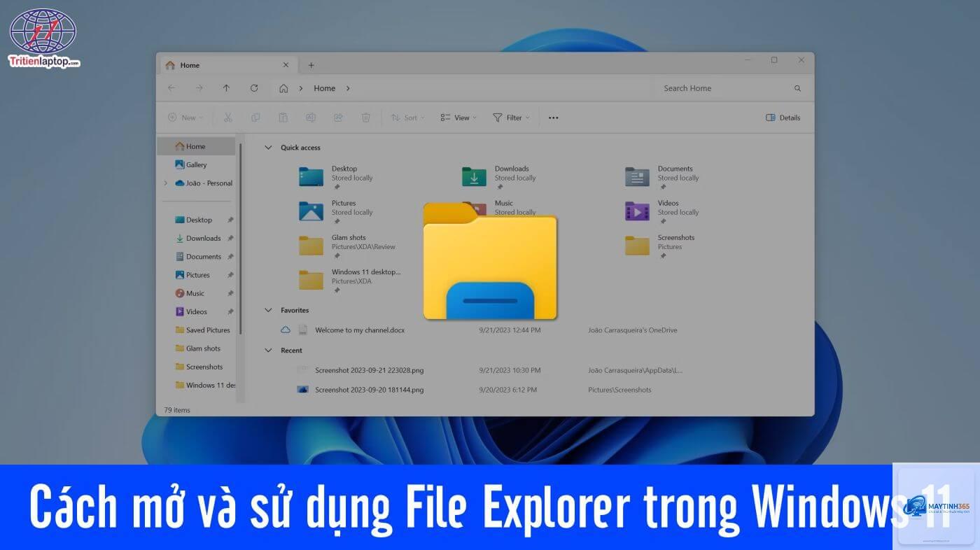Click date 9/21/2023 12:44 PM
The width and height of the screenshot is (980, 550).
(x=510, y=330)
